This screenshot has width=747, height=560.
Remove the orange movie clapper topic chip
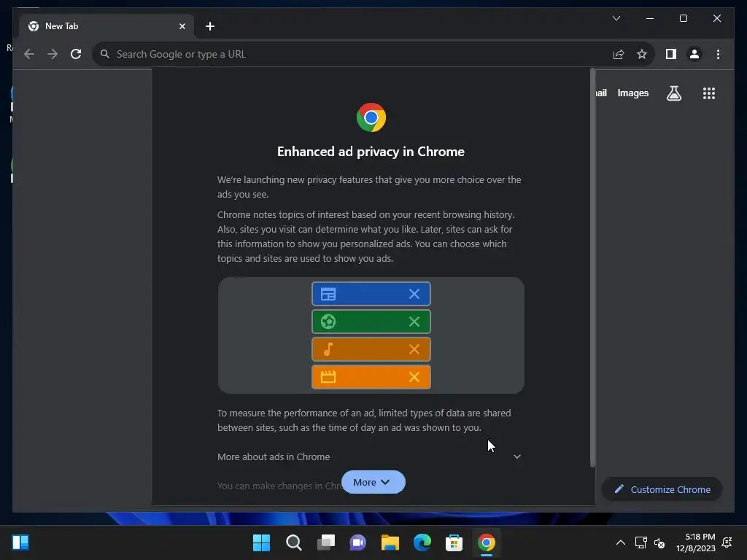pos(414,377)
